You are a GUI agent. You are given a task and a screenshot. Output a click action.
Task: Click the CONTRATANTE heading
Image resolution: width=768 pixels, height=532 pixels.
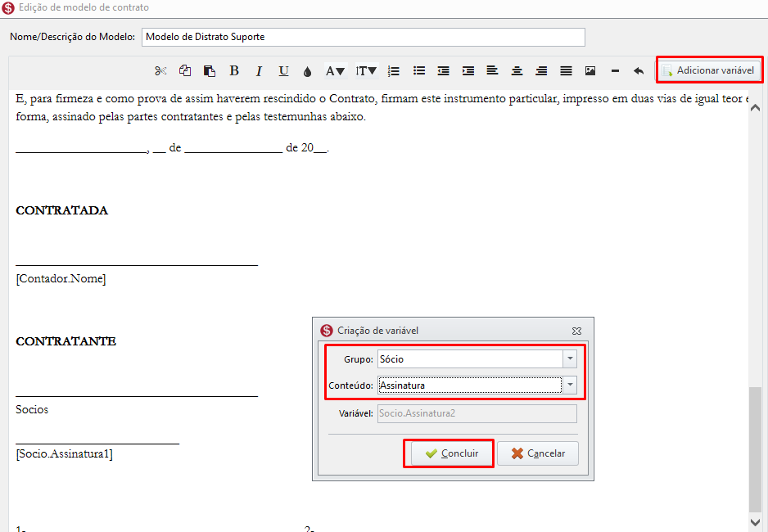click(66, 341)
